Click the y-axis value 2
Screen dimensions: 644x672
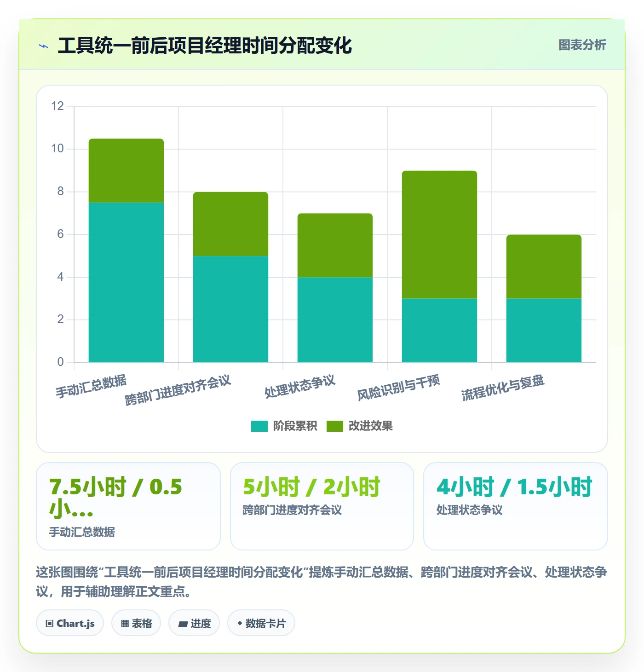[60, 319]
